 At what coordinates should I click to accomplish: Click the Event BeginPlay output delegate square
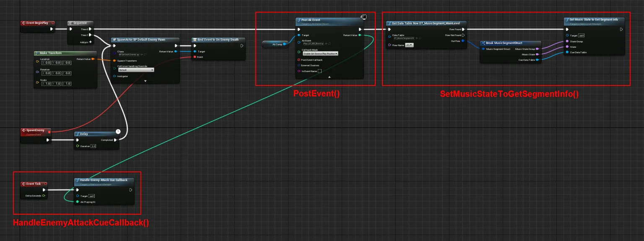click(x=53, y=23)
